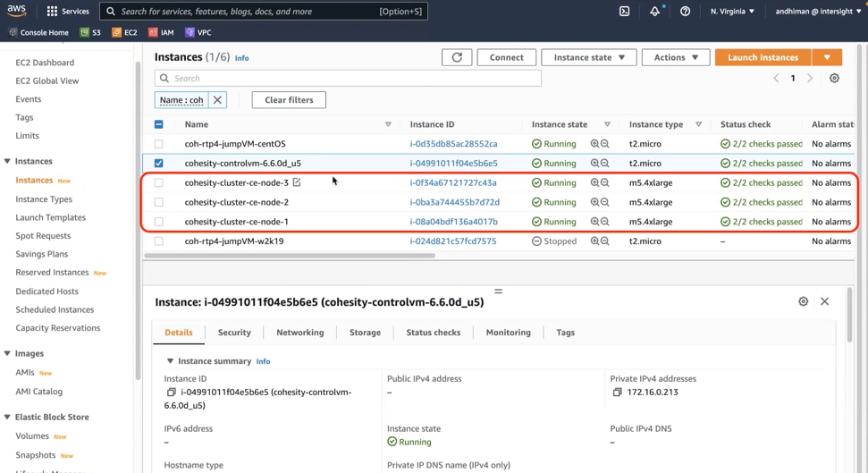Open the EC2 shortcut in favorites bar
The width and height of the screenshot is (868, 473).
coord(124,33)
